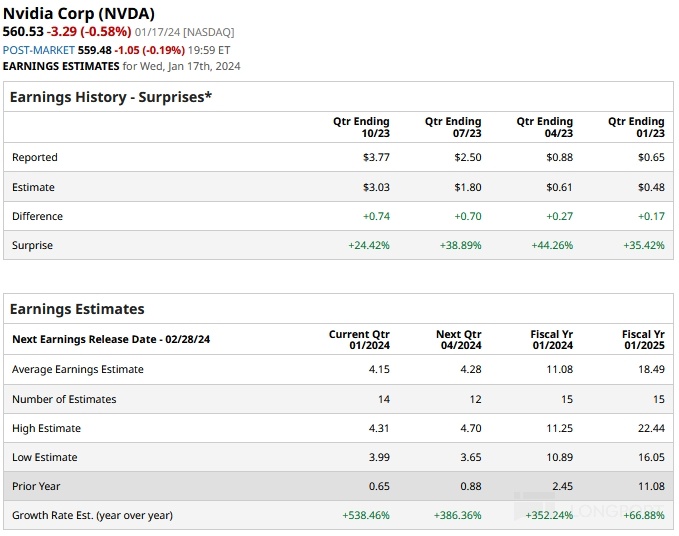Select the Difference row label
Image resolution: width=679 pixels, height=536 pixels.
(x=37, y=216)
